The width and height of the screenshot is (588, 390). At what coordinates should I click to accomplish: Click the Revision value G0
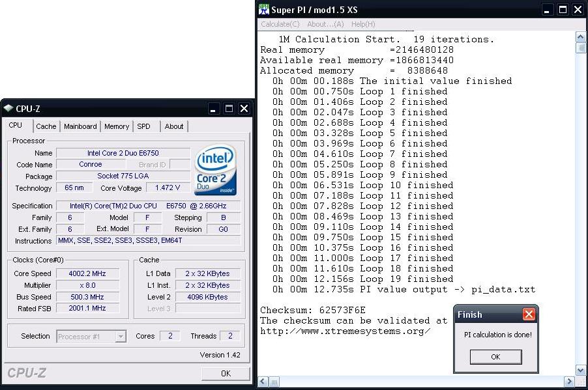pyautogui.click(x=223, y=229)
